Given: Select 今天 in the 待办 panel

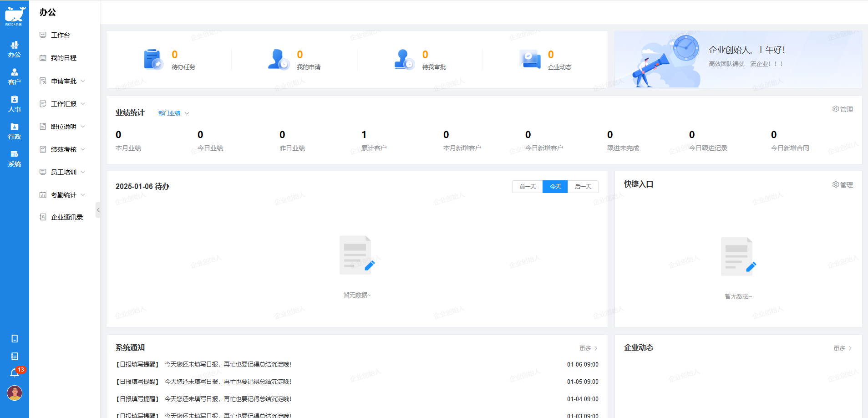Looking at the screenshot, I should [555, 186].
